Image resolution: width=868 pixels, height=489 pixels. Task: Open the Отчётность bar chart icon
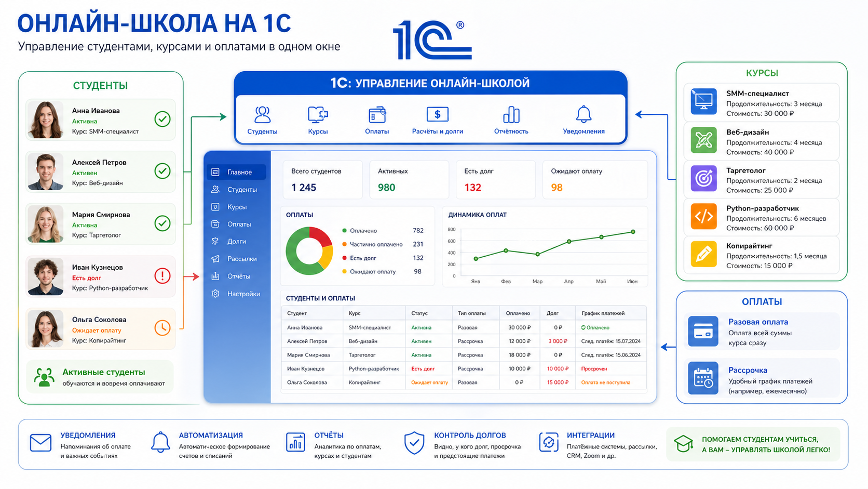tap(511, 114)
